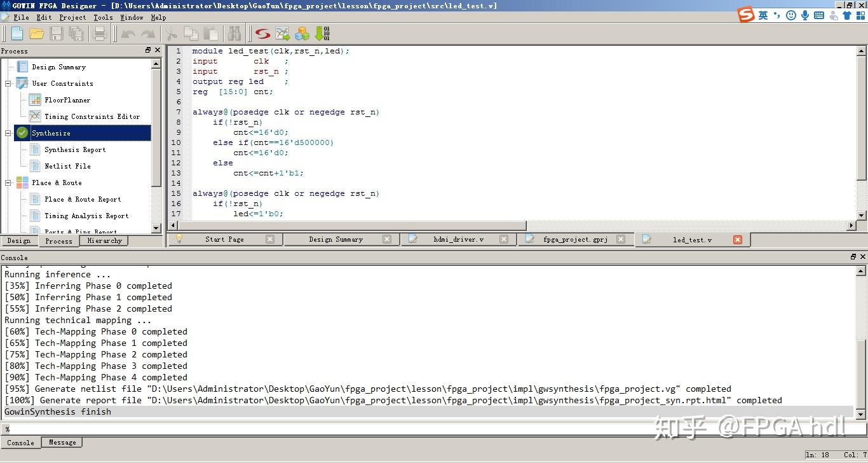Launch the timing chart toolbar icon with green arrow
The width and height of the screenshot is (868, 463).
point(282,33)
